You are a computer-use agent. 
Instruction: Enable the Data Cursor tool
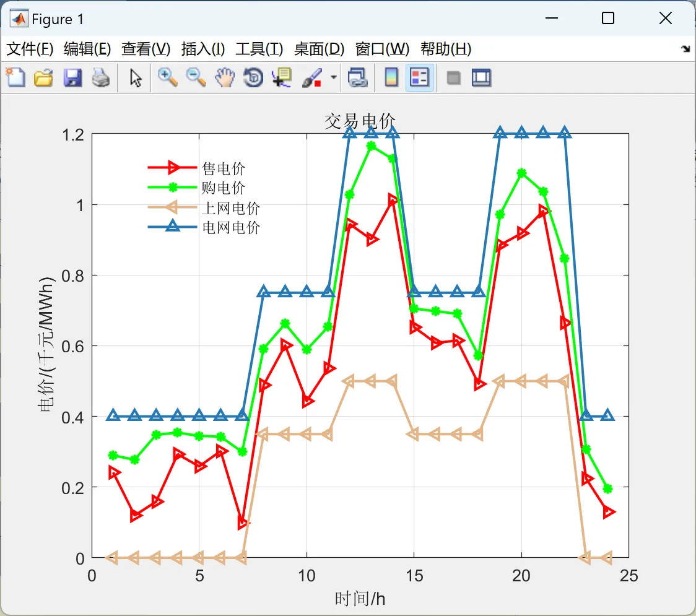(x=282, y=77)
